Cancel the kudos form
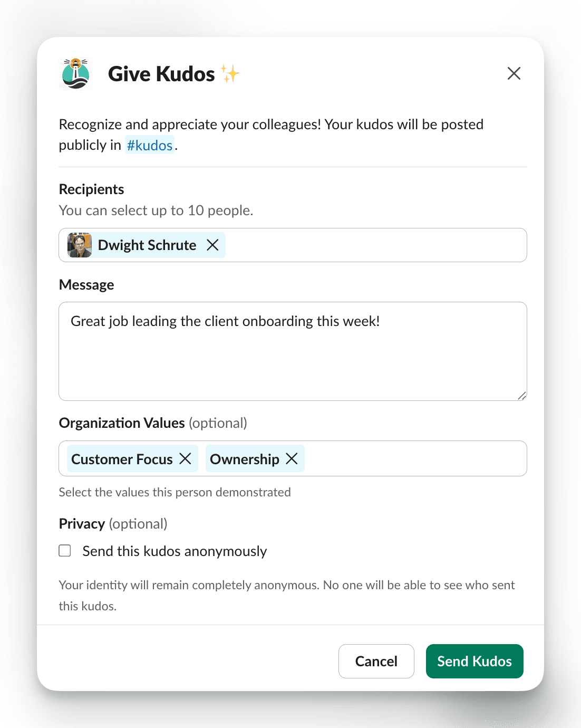The width and height of the screenshot is (581, 728). coord(376,661)
